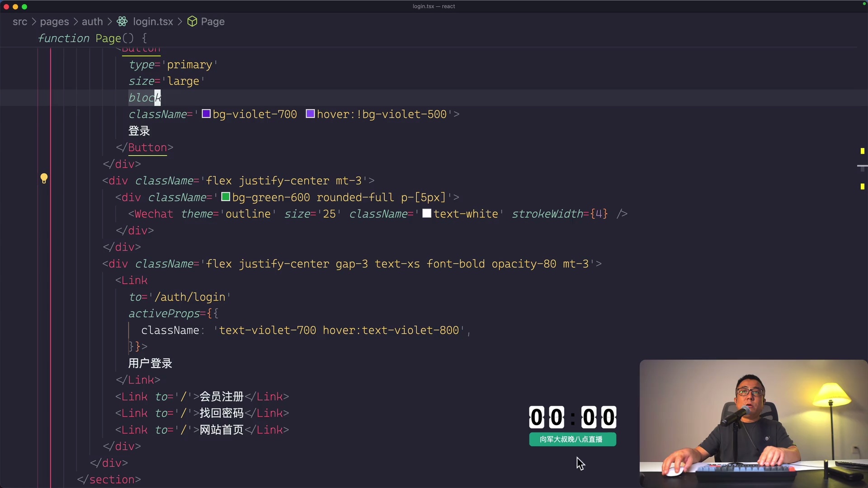This screenshot has height=488, width=868.
Task: Open the pages breadcrumb segment
Action: (54, 22)
